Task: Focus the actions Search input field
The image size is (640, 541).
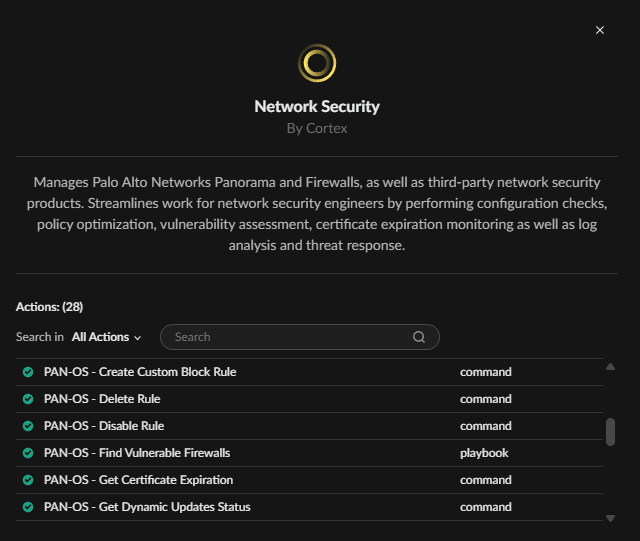Action: [290, 337]
